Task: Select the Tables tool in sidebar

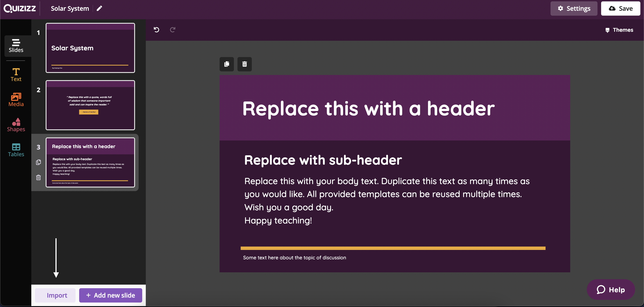Action: pos(16,150)
